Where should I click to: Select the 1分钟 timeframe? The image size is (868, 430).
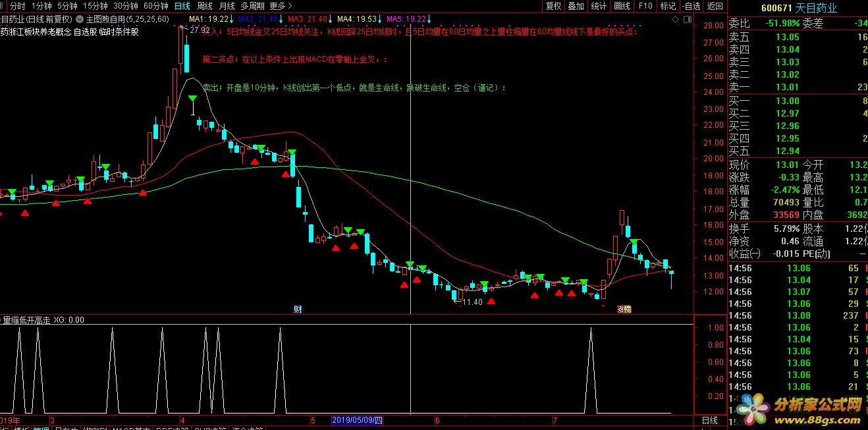41,6
